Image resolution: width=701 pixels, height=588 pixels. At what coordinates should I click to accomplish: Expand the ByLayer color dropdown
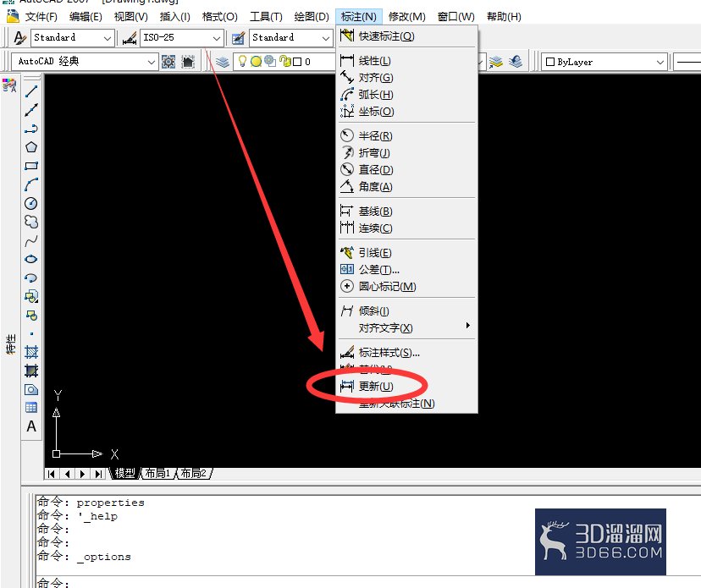click(660, 62)
